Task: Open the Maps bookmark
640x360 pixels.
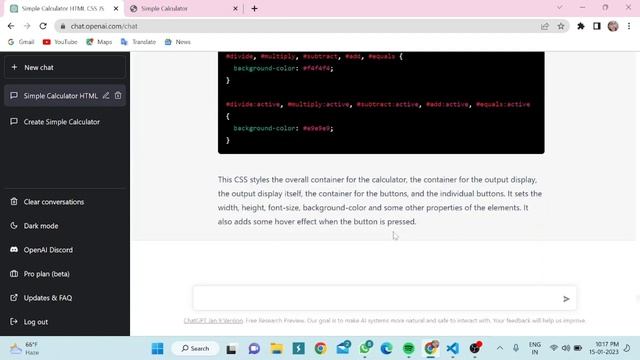Action: tap(99, 42)
